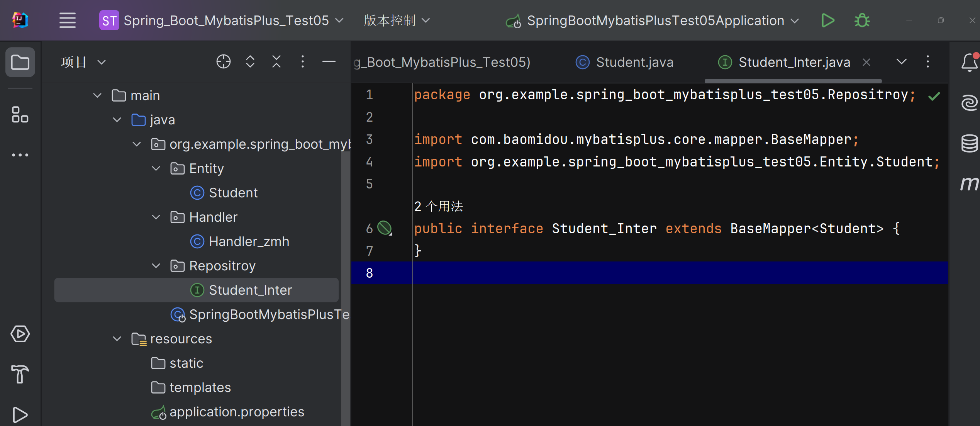This screenshot has width=980, height=426.
Task: Collapse the Entity package folder
Action: (x=156, y=168)
